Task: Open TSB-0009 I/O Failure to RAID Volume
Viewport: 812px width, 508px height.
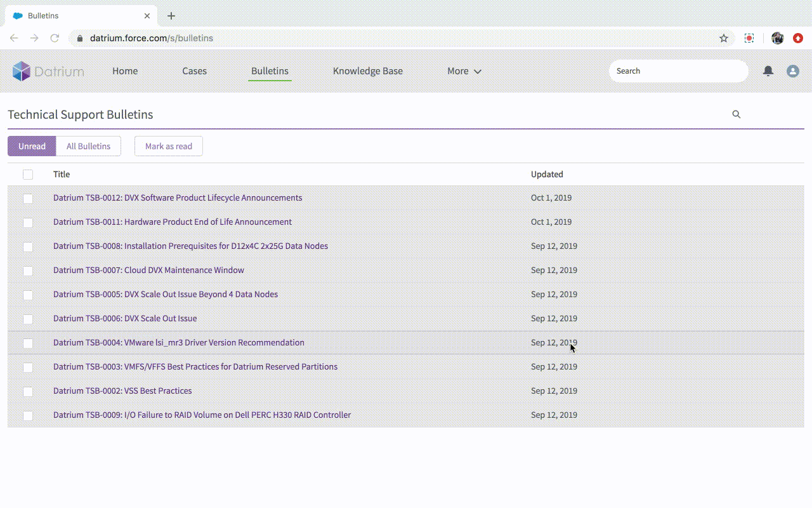Action: tap(202, 415)
